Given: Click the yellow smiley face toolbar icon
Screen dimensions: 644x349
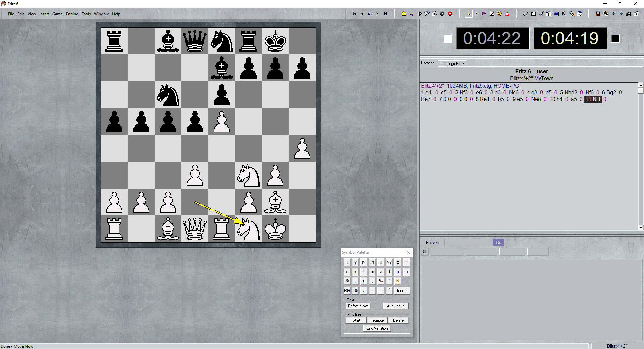Looking at the screenshot, I should tap(499, 14).
